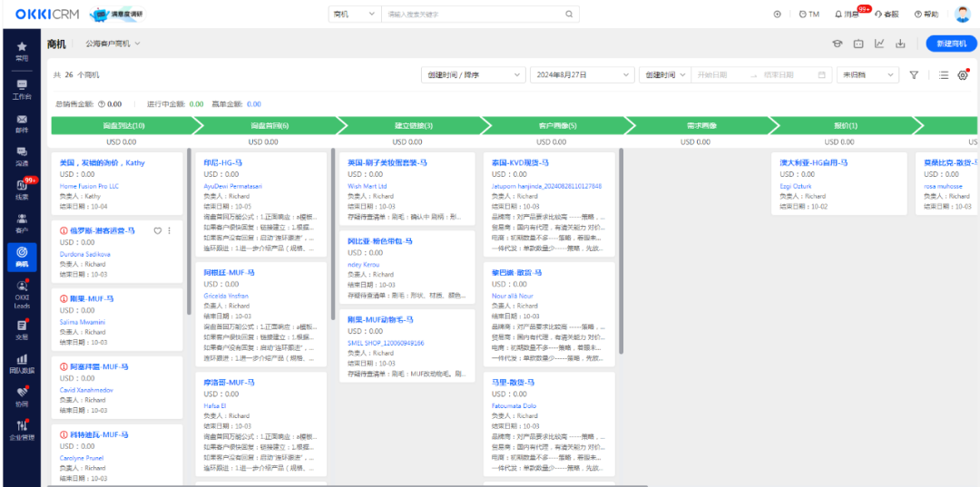Go to 工作台 workbench in sidebar
Image resolution: width=980 pixels, height=487 pixels.
click(22, 90)
